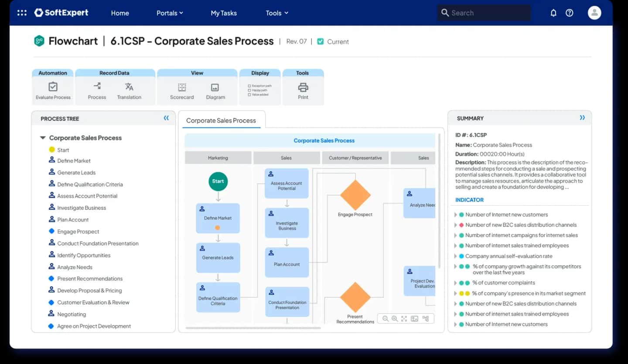The image size is (628, 364).
Task: Open the notifications bell
Action: (553, 13)
